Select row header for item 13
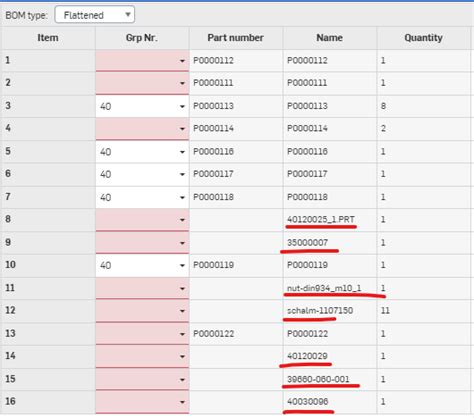This screenshot has height=418, width=474. point(48,333)
